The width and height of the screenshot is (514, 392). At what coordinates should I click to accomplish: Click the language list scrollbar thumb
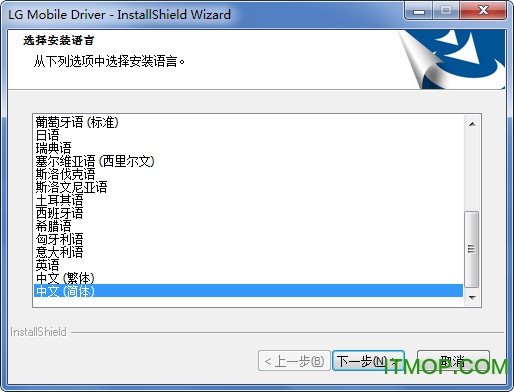coord(472,249)
